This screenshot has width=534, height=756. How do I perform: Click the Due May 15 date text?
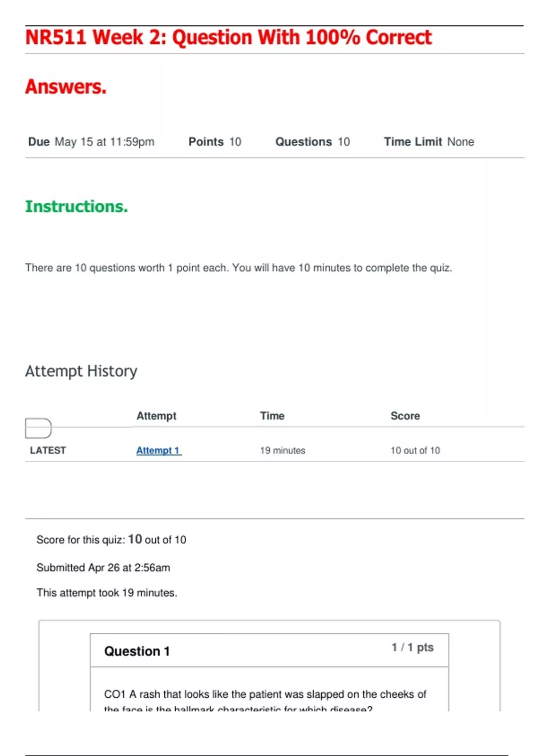click(91, 142)
